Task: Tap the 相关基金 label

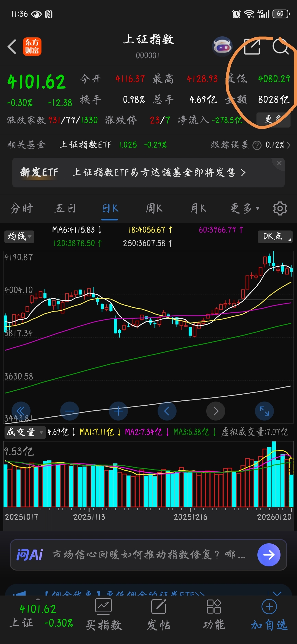Action: tap(26, 145)
